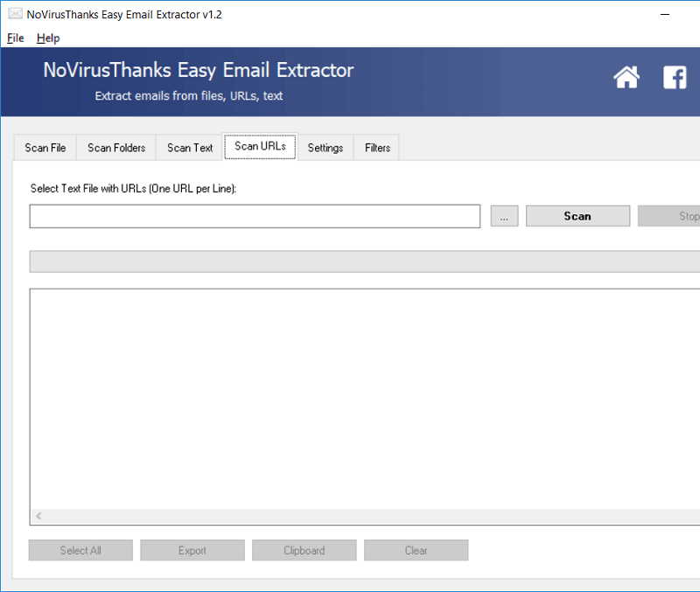
Task: Click the 'Select Text File with URLs' label
Action: tap(133, 189)
